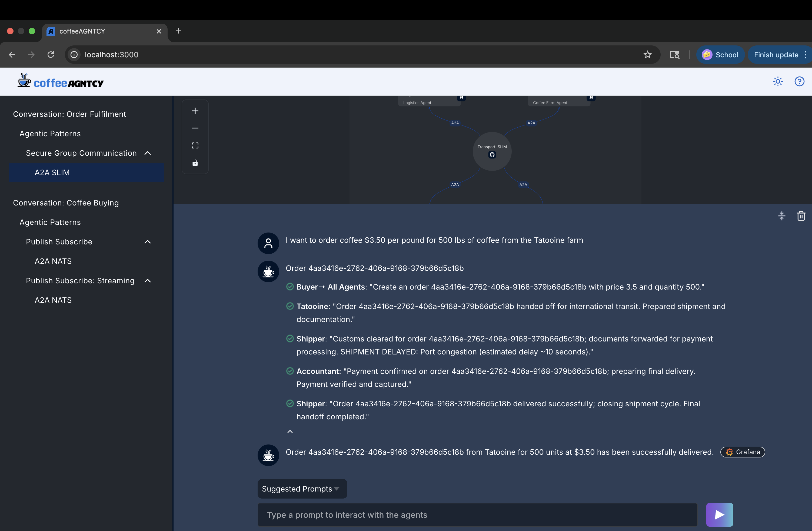Image resolution: width=812 pixels, height=531 pixels.
Task: Select A2A NATS under Publish Subscribe
Action: tap(53, 261)
